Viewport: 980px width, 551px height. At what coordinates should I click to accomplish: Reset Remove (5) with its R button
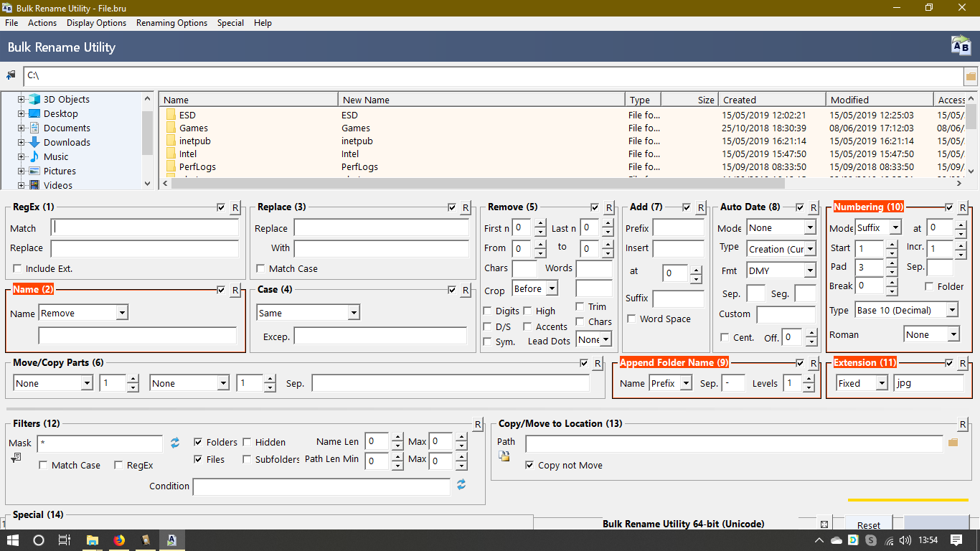(x=608, y=208)
